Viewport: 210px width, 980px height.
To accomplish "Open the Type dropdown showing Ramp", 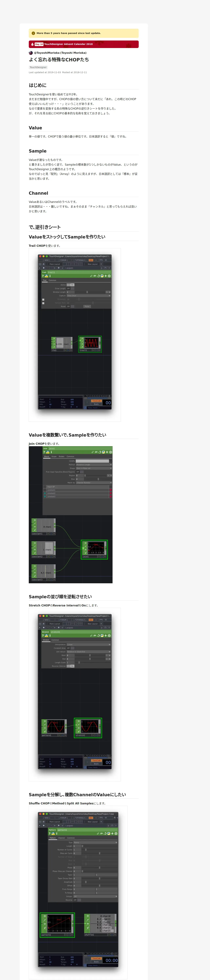I will [95, 843].
